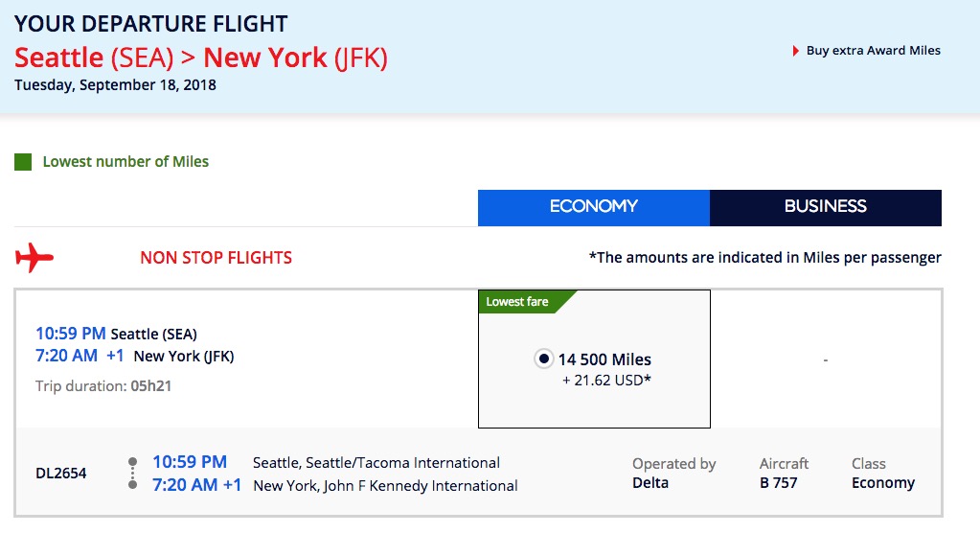Click the Trip duration 05h21 text

tap(103, 386)
